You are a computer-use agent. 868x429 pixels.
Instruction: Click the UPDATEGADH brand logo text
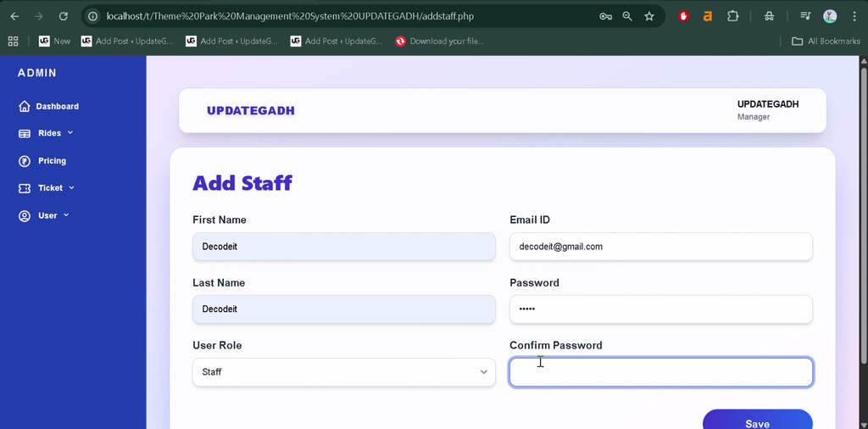pyautogui.click(x=251, y=111)
